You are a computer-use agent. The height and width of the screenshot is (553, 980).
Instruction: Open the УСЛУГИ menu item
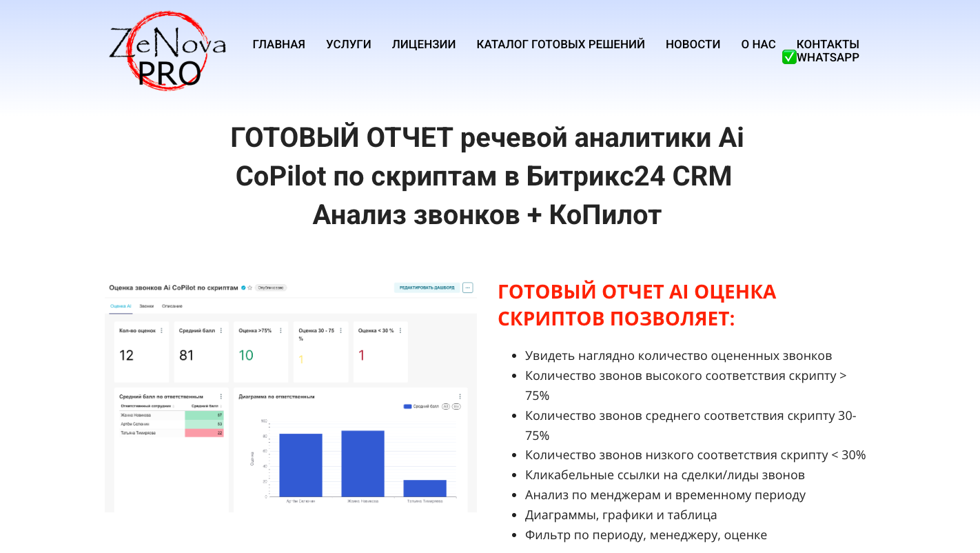pyautogui.click(x=349, y=44)
